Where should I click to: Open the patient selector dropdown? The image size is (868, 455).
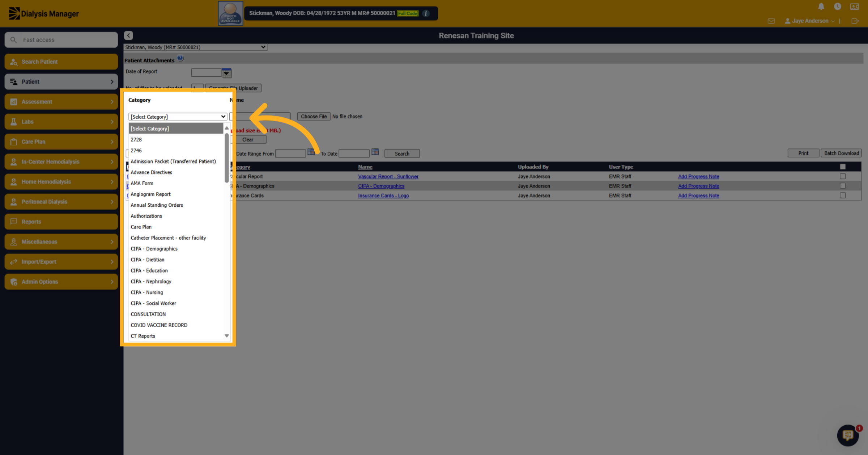coord(195,47)
